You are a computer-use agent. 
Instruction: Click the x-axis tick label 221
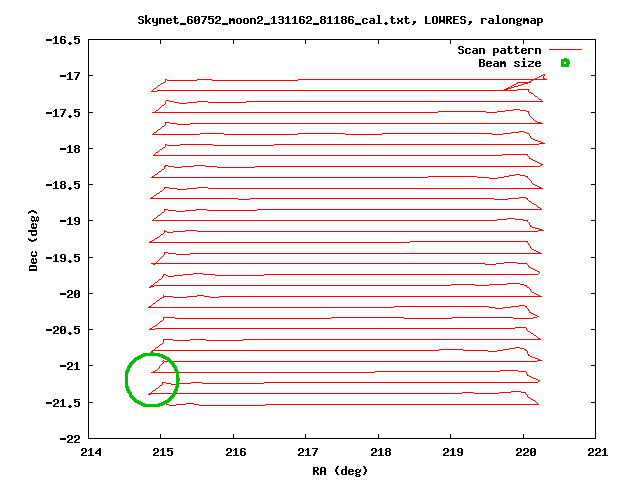[x=598, y=452]
